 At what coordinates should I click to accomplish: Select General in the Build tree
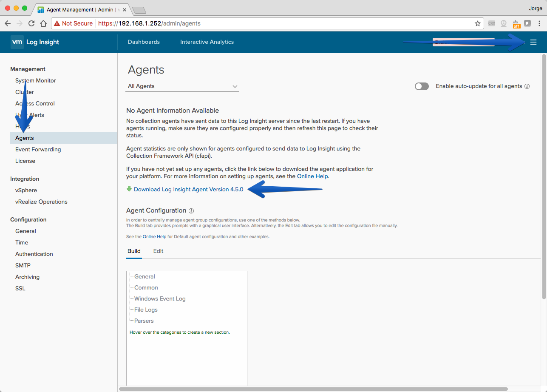point(145,276)
